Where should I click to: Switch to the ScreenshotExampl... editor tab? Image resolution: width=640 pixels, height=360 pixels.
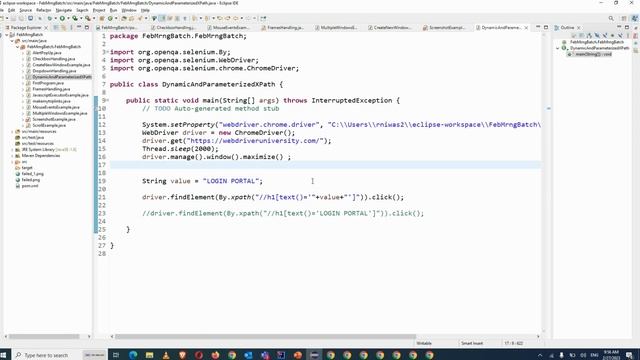tap(447, 28)
